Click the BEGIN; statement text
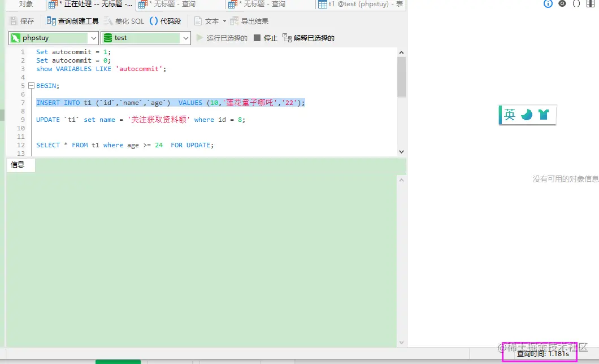 (x=48, y=86)
